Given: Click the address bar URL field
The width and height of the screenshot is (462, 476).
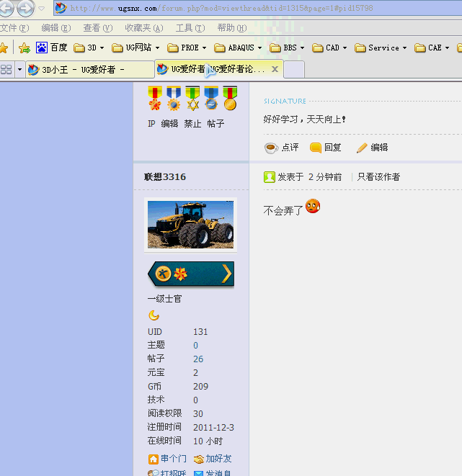Looking at the screenshot, I should [258, 8].
